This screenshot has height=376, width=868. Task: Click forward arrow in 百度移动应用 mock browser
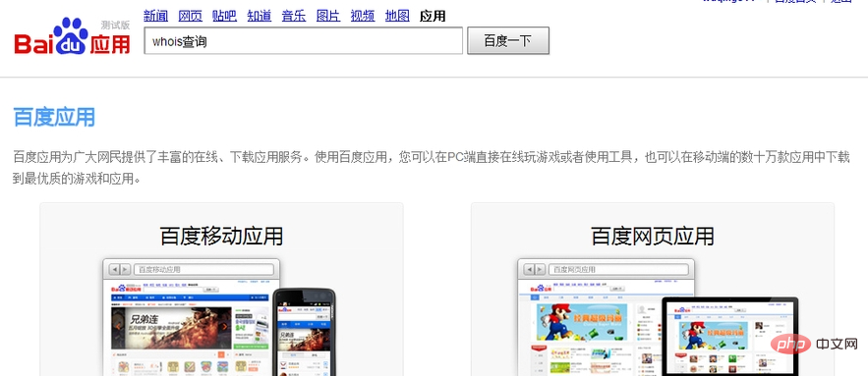click(x=125, y=269)
